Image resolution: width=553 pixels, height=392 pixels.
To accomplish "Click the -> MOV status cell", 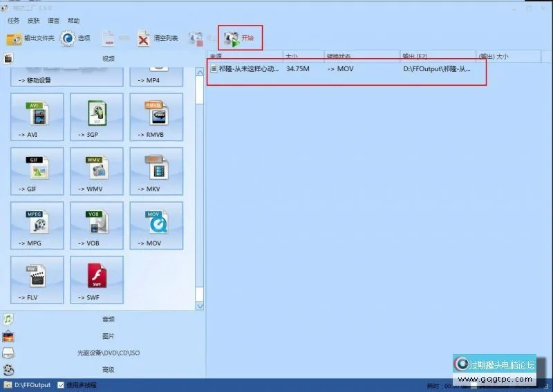I will click(340, 69).
